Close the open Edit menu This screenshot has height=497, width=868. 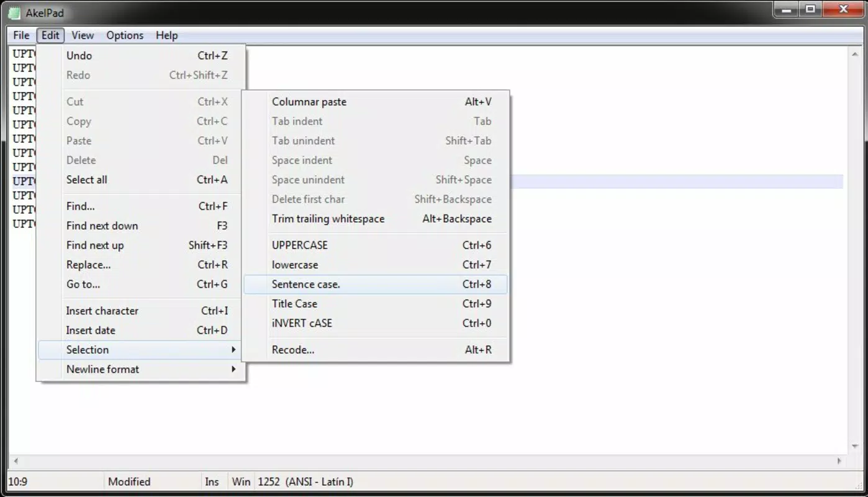point(50,35)
